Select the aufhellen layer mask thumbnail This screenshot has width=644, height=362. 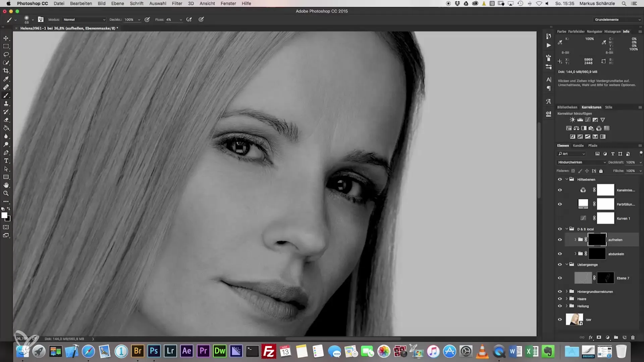pyautogui.click(x=597, y=239)
